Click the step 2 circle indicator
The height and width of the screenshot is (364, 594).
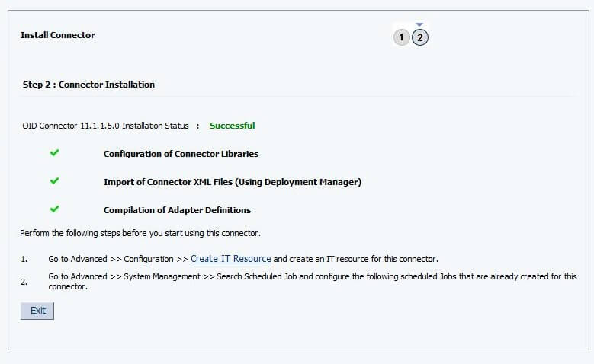tap(420, 37)
